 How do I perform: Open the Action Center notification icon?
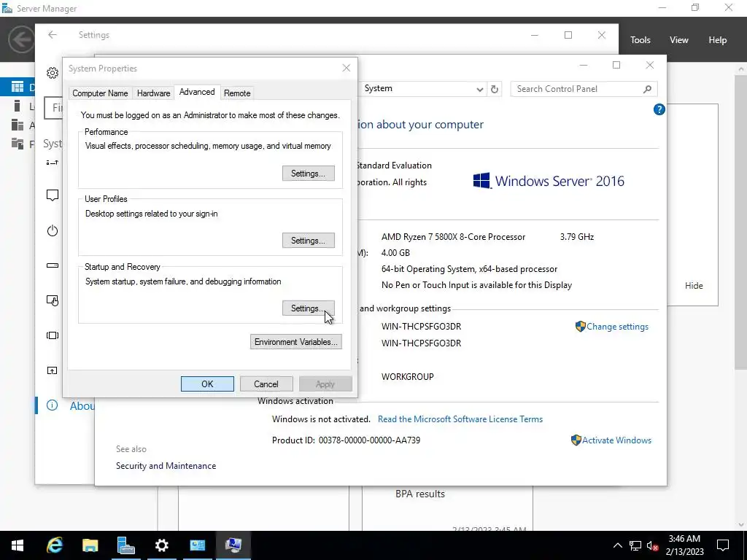(x=723, y=545)
